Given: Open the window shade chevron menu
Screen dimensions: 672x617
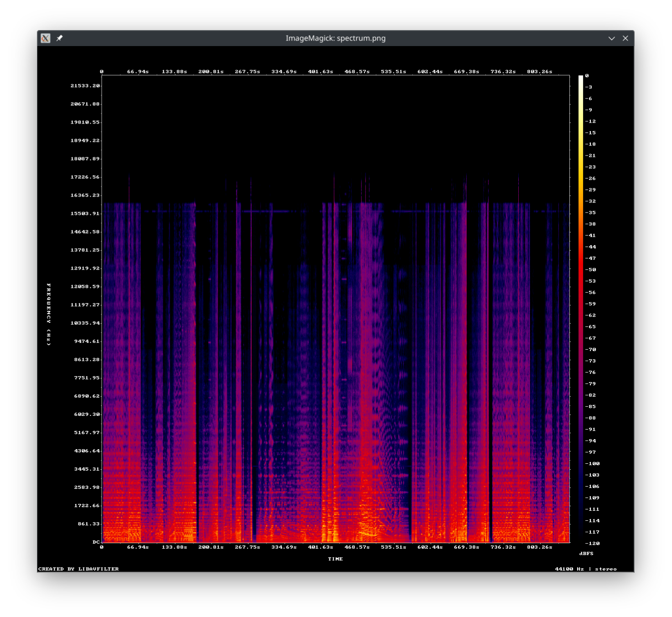Looking at the screenshot, I should click(611, 38).
